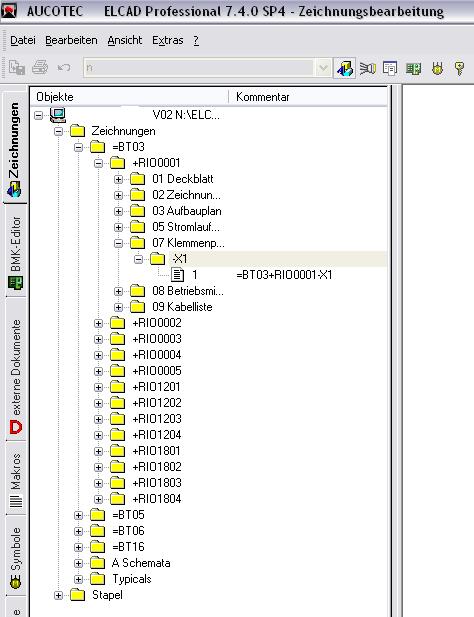Screen dimensions: 474x617
Task: Click the undo arrow toolbar icon
Action: click(64, 68)
